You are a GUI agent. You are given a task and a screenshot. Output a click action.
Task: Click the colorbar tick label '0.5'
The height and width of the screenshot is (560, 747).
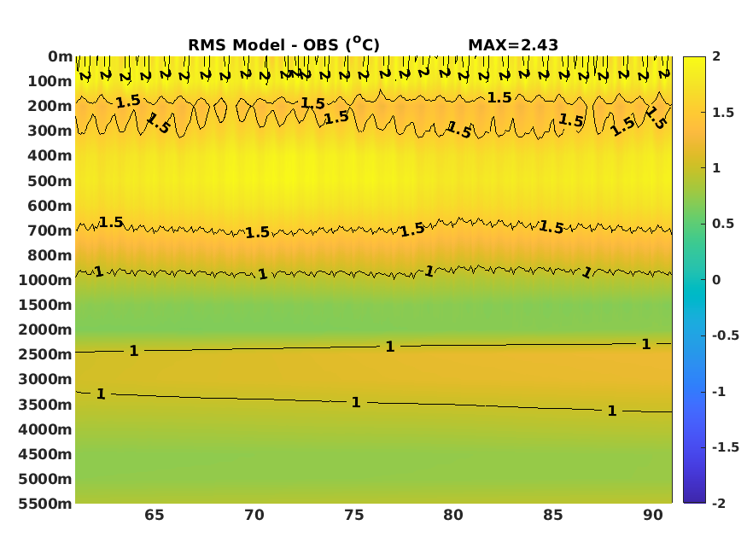(x=723, y=224)
